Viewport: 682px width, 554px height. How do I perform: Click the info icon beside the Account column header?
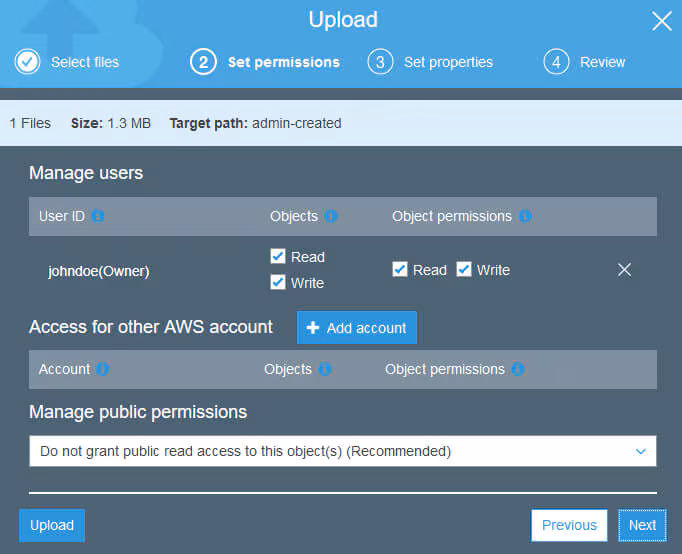click(x=103, y=369)
